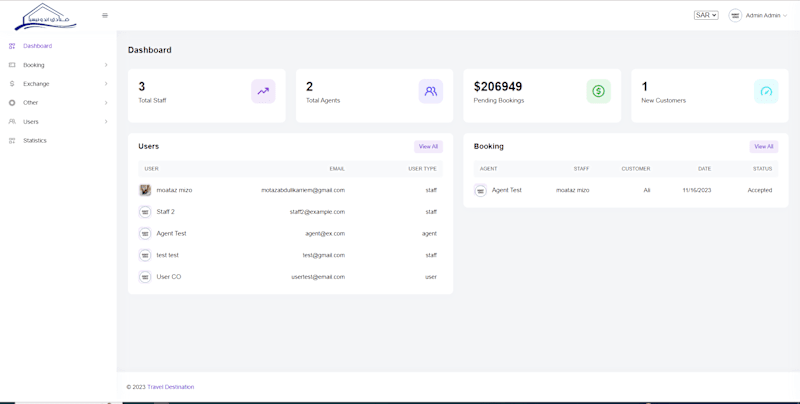Screen dimensions: 800x404
Task: Click the Dashboard sidebar icon
Action: (x=12, y=46)
